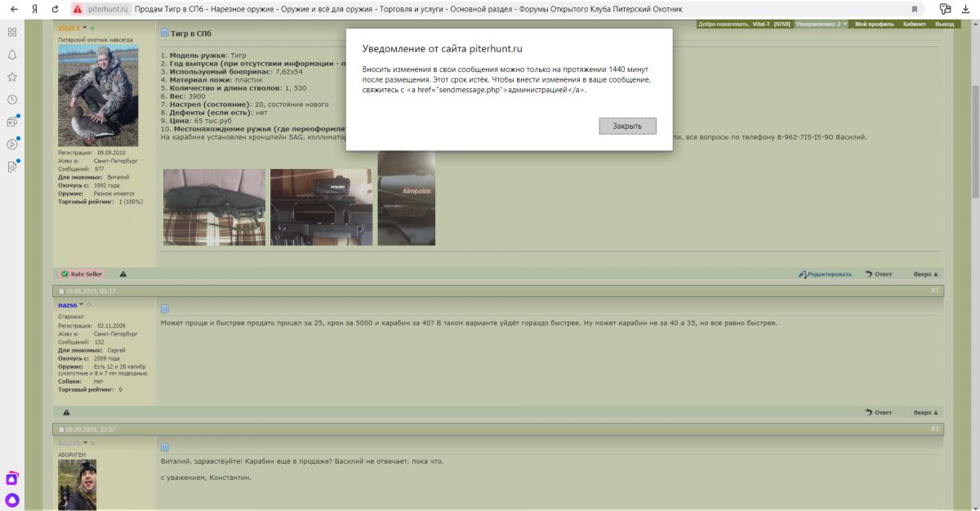980x511 pixels.
Task: Click the Rate Seller button
Action: tap(82, 274)
